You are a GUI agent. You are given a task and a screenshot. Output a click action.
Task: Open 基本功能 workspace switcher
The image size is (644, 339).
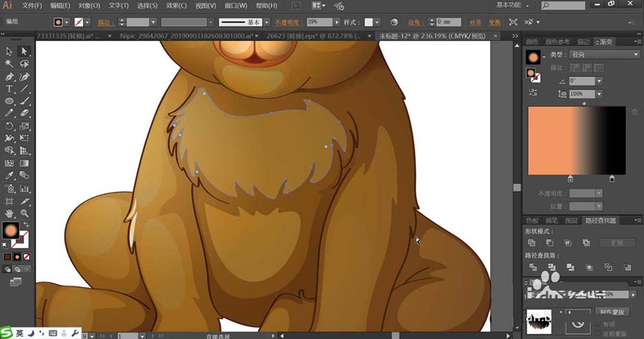512,5
